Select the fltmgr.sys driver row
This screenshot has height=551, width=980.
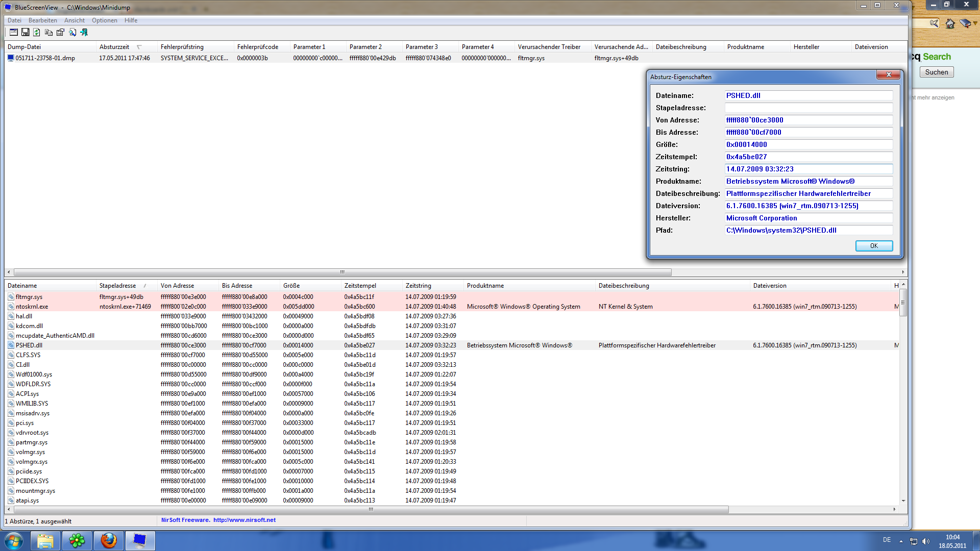(x=29, y=297)
